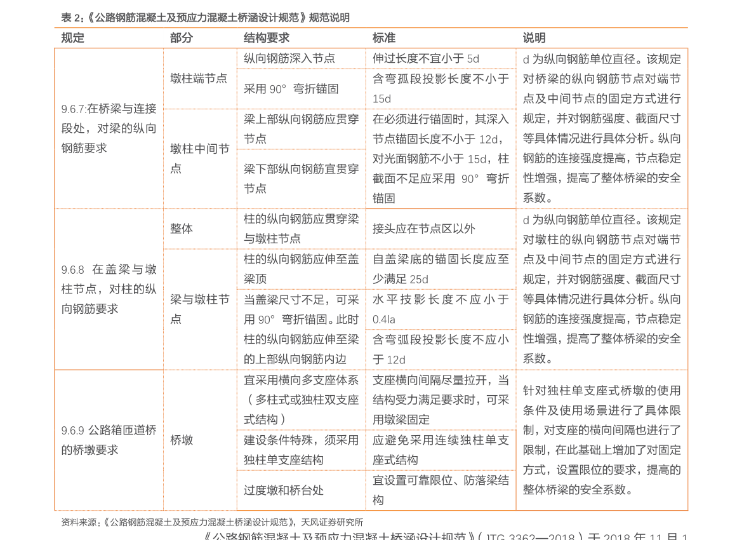
Task: Click the table title starting with 表2
Action: 205,18
